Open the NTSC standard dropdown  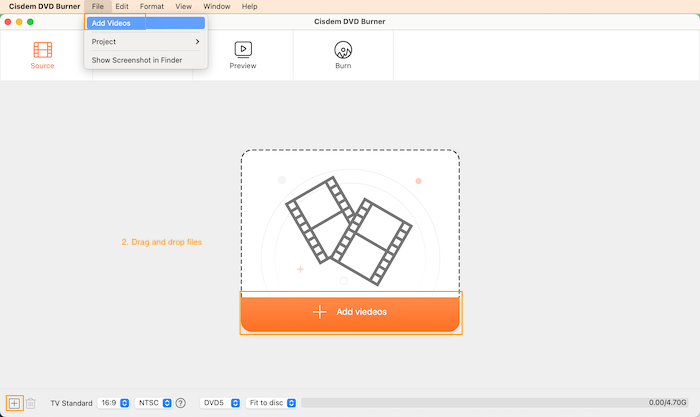[x=154, y=403]
